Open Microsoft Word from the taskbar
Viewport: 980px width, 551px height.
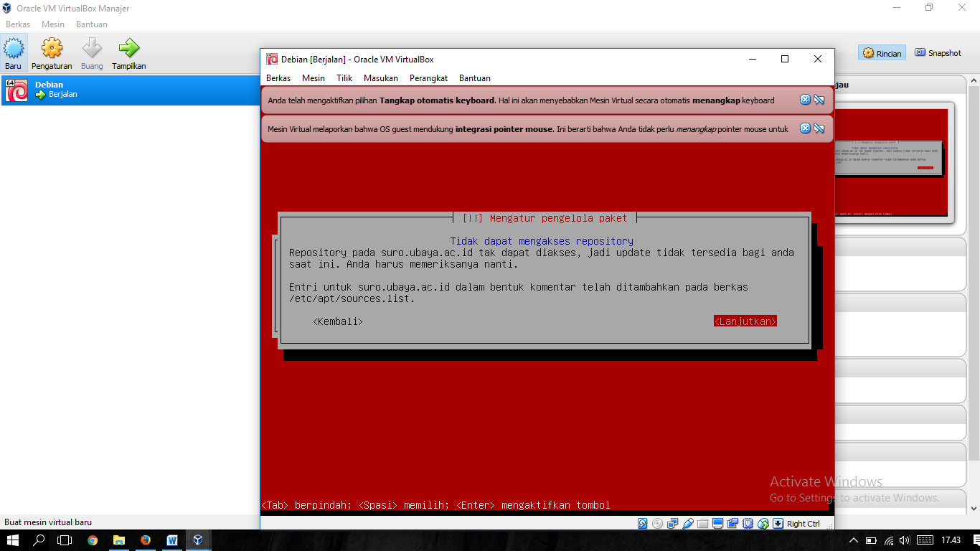coord(172,540)
